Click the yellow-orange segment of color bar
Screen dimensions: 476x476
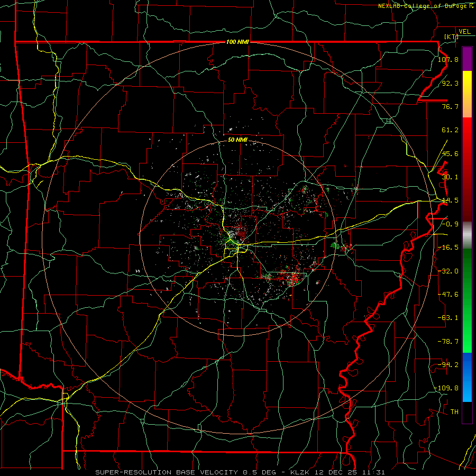467,94
